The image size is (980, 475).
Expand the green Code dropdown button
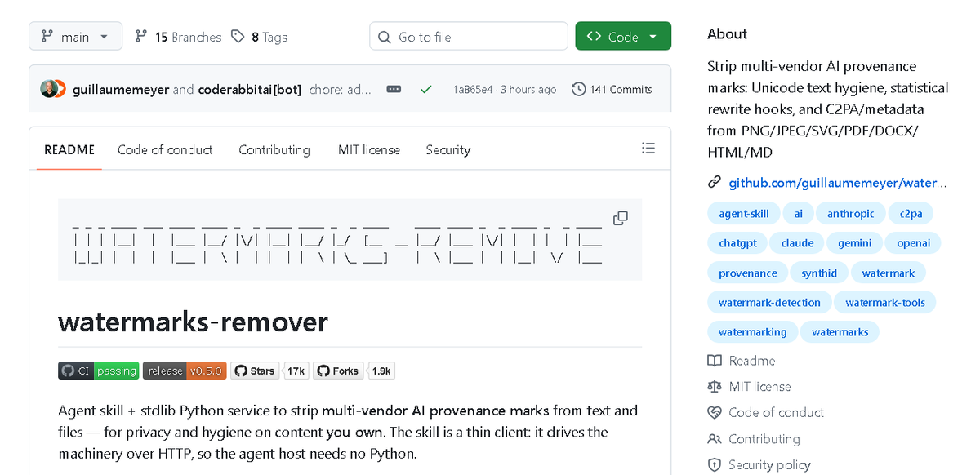[x=623, y=37]
